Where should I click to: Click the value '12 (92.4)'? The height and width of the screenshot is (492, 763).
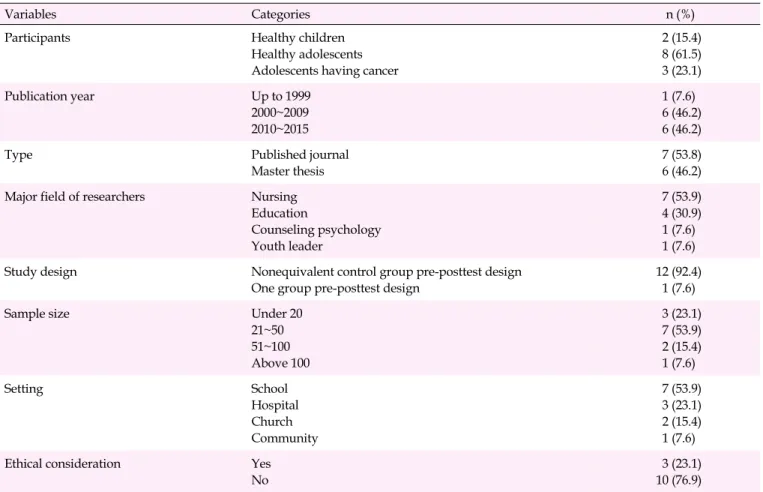678,272
